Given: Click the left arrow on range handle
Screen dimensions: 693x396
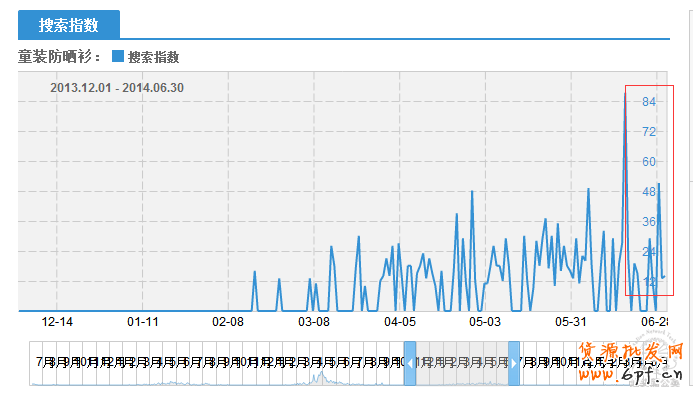Looking at the screenshot, I should pyautogui.click(x=410, y=364).
